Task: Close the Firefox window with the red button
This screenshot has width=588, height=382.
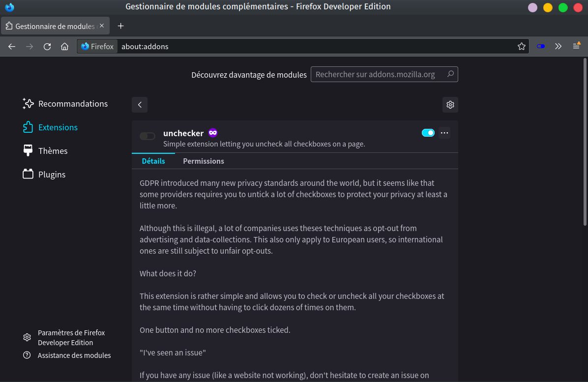Action: click(578, 7)
